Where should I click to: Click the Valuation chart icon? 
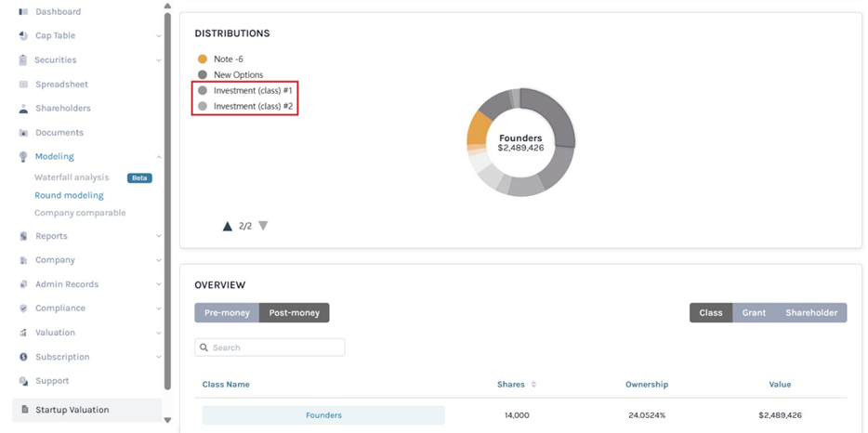[23, 332]
